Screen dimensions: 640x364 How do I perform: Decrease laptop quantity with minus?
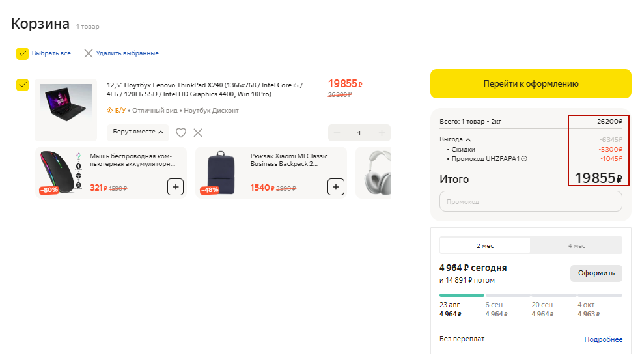click(337, 133)
